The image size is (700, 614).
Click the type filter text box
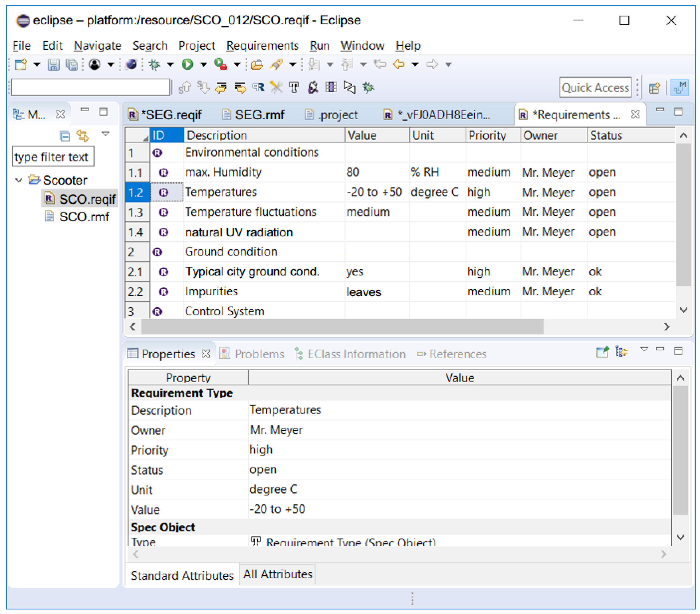pyautogui.click(x=53, y=157)
